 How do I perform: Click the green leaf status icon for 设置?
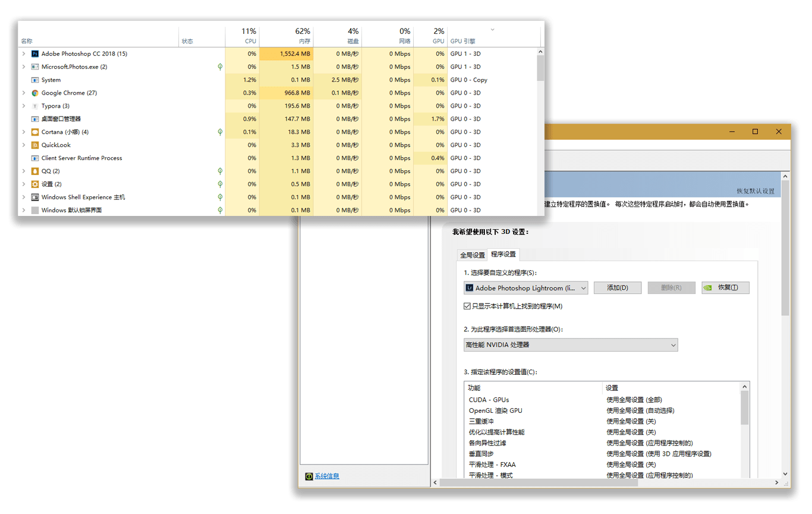point(220,184)
